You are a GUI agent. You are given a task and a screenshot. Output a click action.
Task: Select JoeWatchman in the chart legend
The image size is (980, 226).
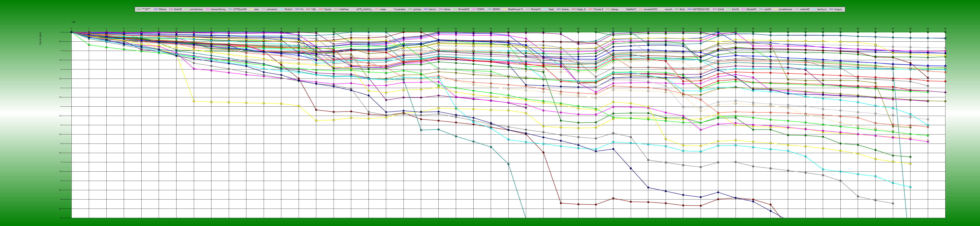[196, 9]
